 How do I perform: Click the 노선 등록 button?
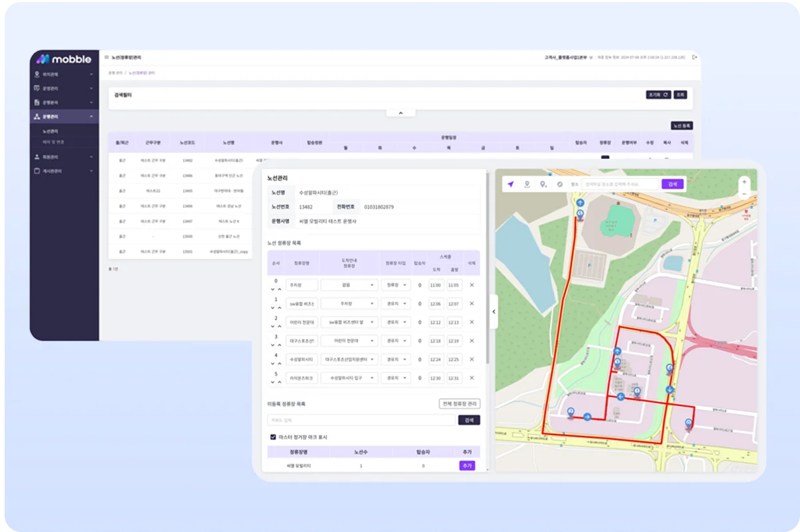point(681,125)
